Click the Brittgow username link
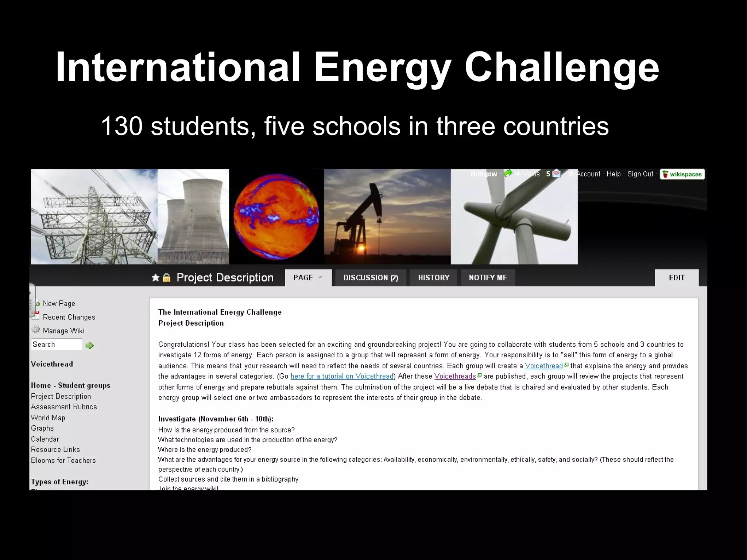 (x=484, y=174)
